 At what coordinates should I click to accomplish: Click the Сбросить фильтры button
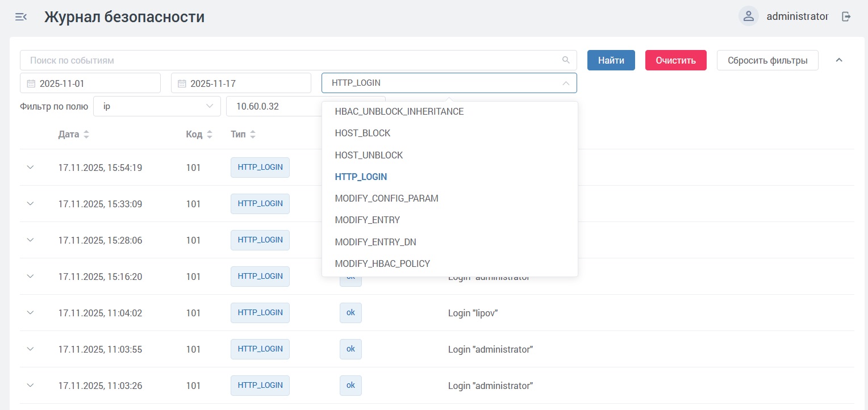coord(767,60)
